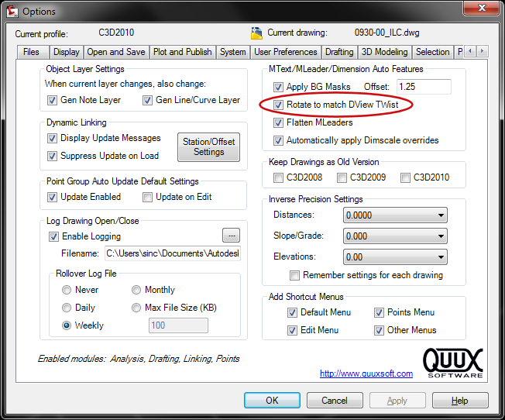The image size is (505, 420).
Task: Click the log Filename path field
Action: pos(173,253)
